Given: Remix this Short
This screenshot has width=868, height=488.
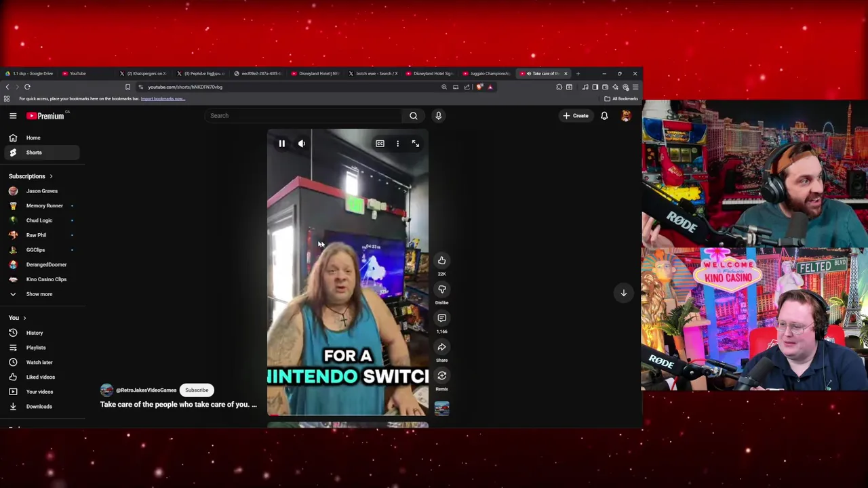Looking at the screenshot, I should (x=441, y=375).
